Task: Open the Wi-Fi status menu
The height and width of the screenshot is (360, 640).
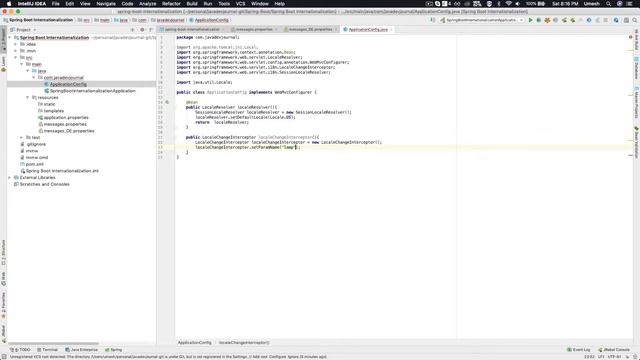Action: point(508,4)
